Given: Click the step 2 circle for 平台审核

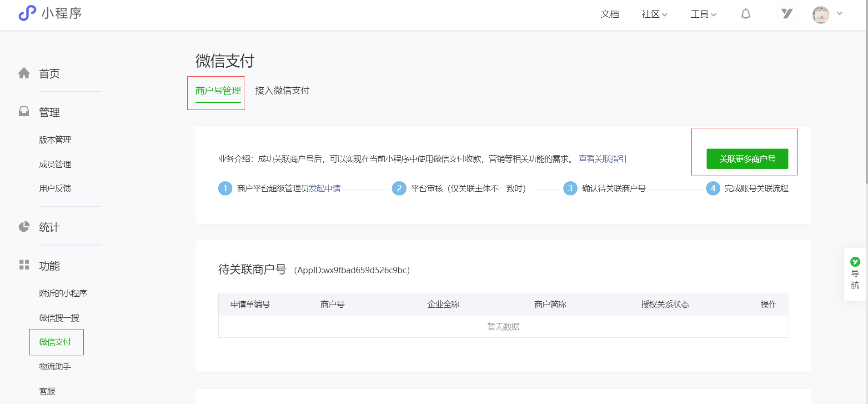Looking at the screenshot, I should click(x=399, y=189).
